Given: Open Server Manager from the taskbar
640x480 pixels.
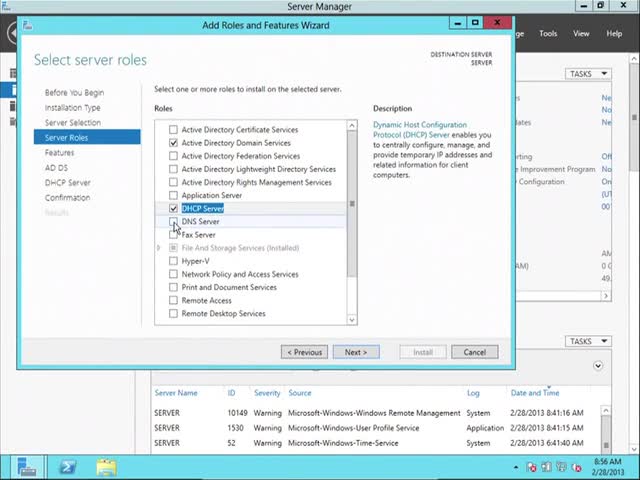Looking at the screenshot, I should click(x=27, y=467).
